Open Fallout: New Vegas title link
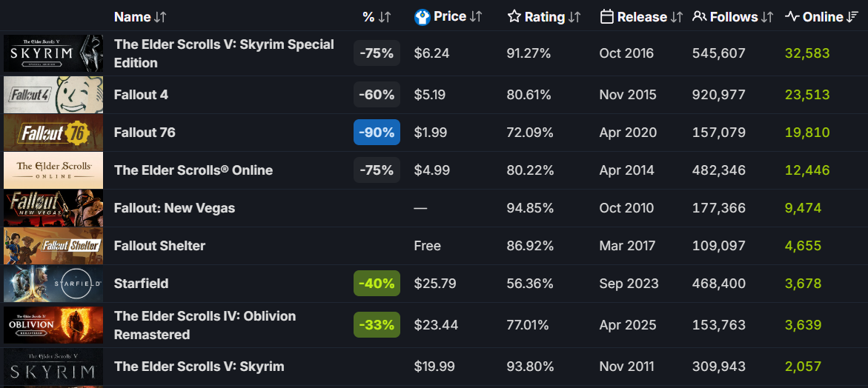 click(174, 208)
